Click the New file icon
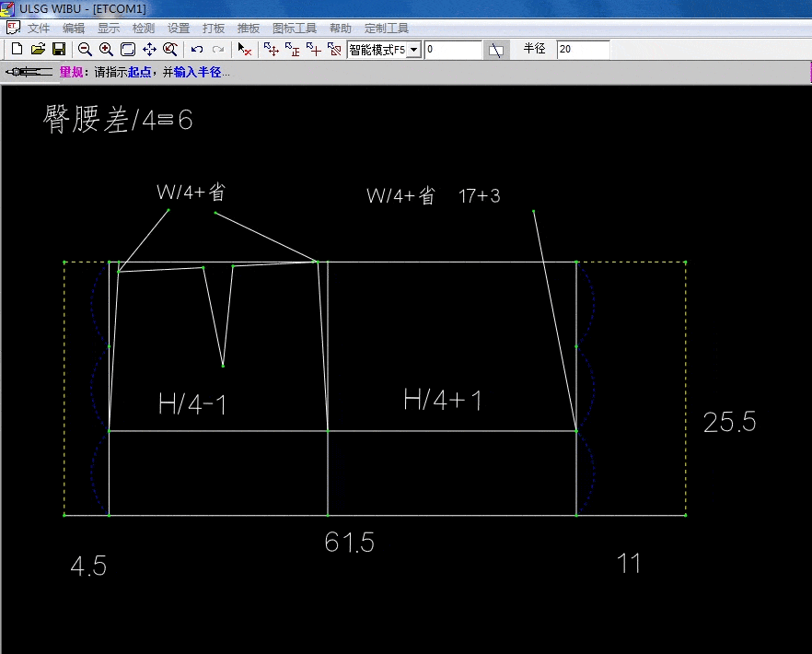Image resolution: width=812 pixels, height=654 pixels. [x=17, y=50]
